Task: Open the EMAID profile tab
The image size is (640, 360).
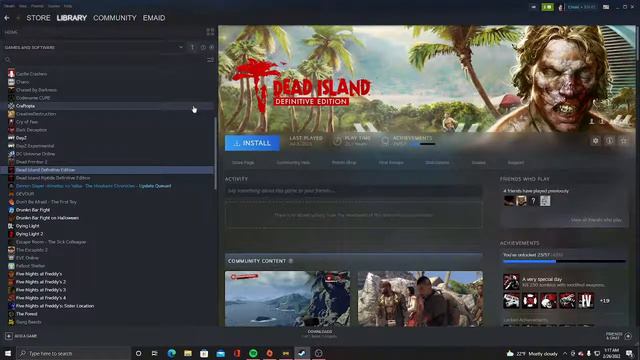Action: [x=154, y=18]
